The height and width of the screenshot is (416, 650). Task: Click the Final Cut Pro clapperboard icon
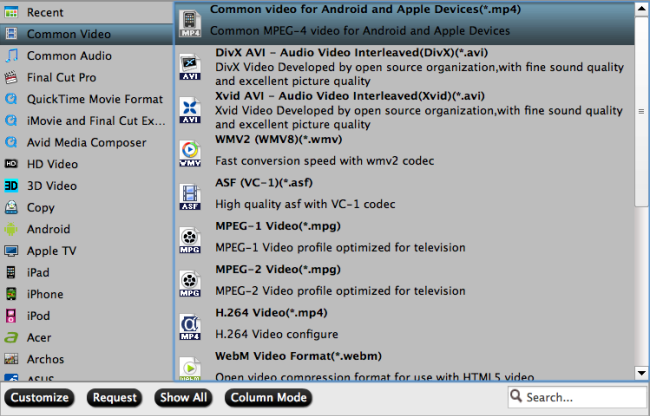pos(11,77)
